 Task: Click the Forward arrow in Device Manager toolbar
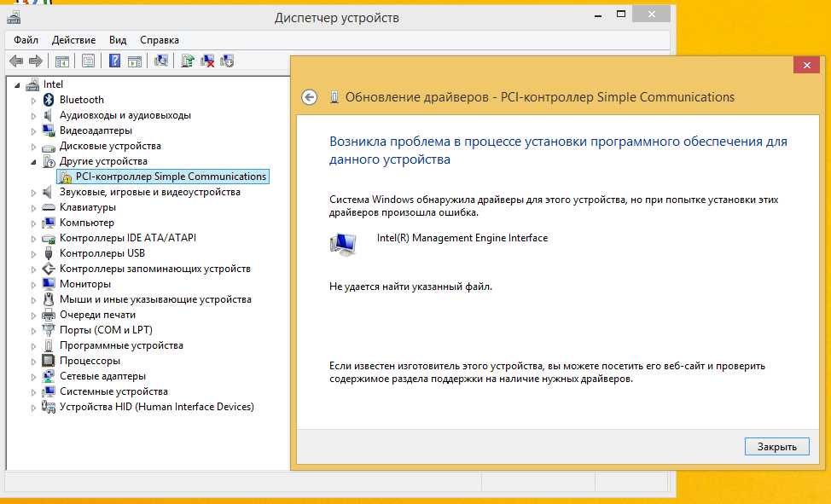click(x=36, y=61)
